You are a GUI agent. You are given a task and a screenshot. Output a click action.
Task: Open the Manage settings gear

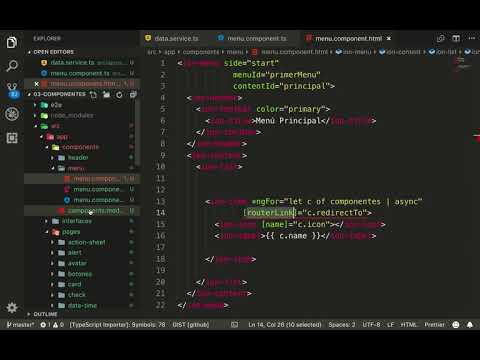click(x=12, y=307)
